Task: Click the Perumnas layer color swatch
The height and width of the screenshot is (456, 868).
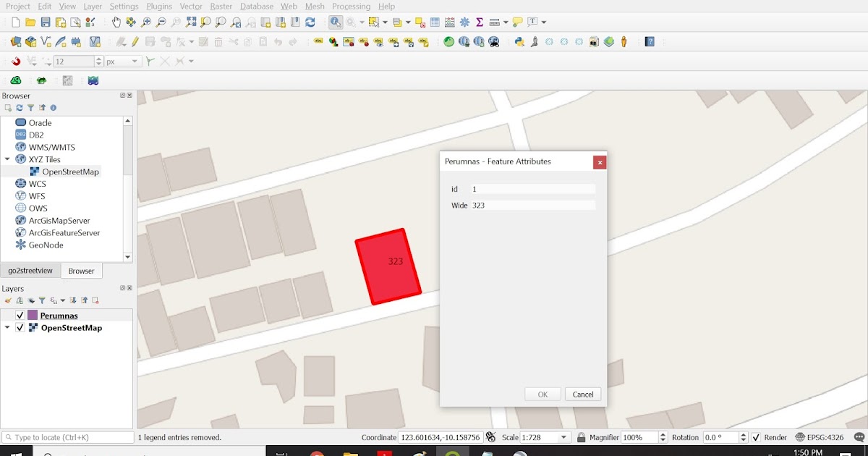Action: point(32,316)
